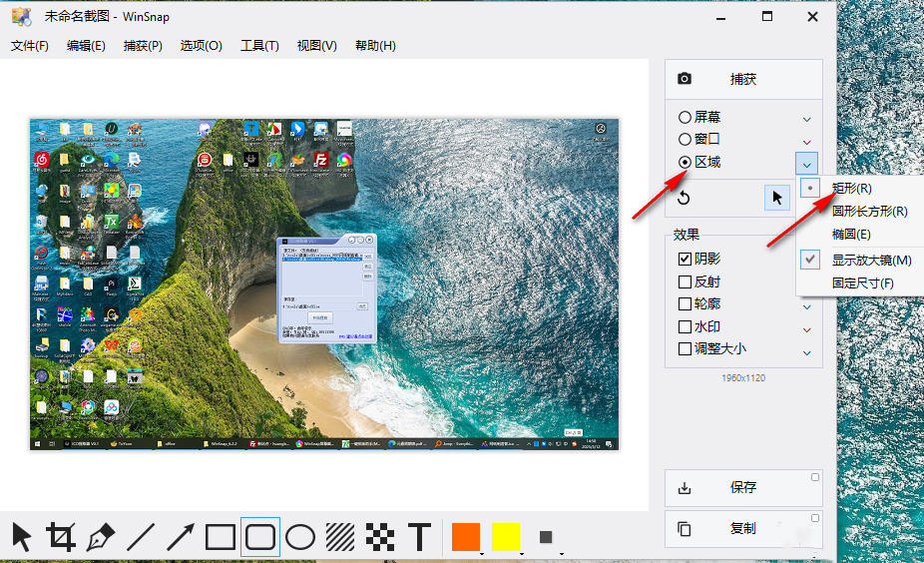
Task: Toggle the small checkbox on Save button
Action: (815, 477)
